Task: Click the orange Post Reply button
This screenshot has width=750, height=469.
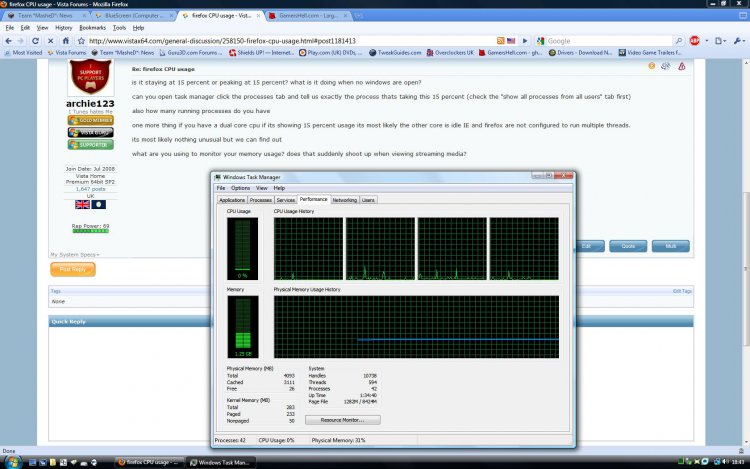Action: (x=73, y=269)
